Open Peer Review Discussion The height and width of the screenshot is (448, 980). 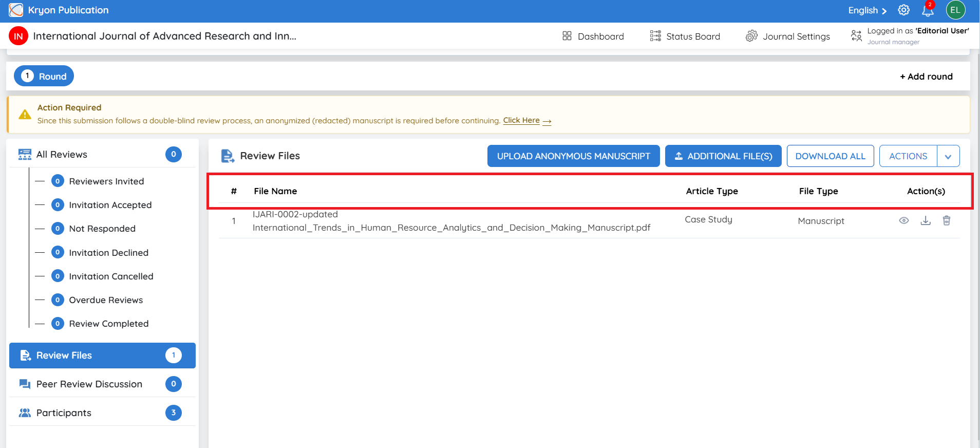pyautogui.click(x=102, y=384)
